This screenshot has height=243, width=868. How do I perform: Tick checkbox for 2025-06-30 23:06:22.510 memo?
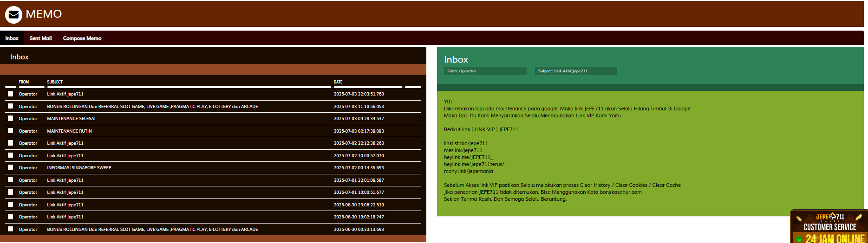11,205
